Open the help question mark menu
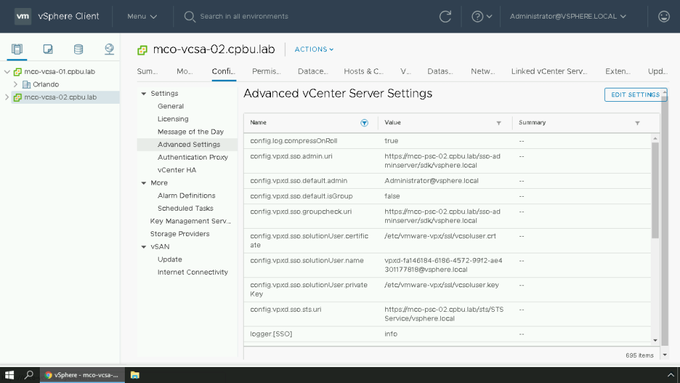 (x=481, y=16)
